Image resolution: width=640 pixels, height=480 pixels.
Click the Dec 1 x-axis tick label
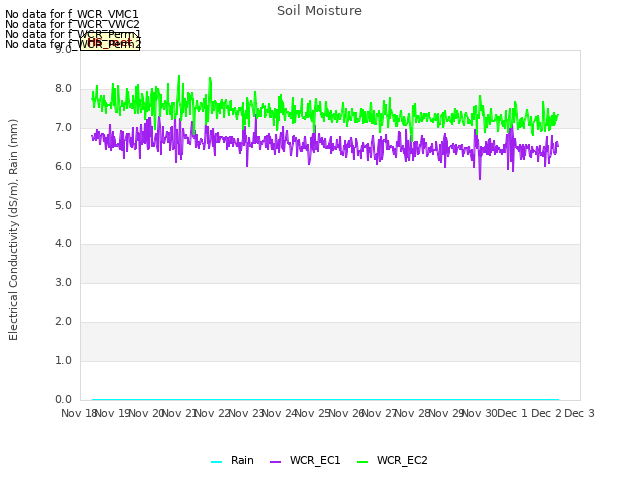(x=513, y=413)
